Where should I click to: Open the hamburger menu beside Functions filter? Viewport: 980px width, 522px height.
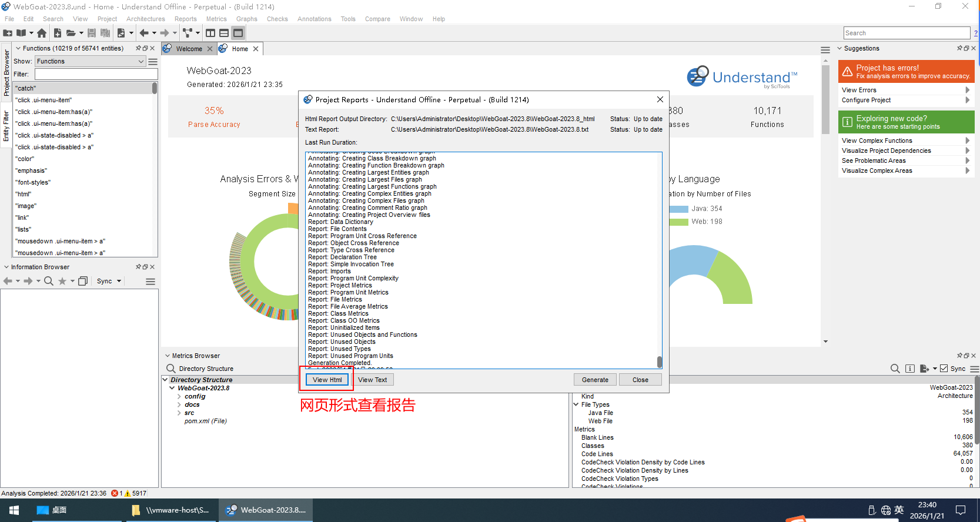(153, 61)
